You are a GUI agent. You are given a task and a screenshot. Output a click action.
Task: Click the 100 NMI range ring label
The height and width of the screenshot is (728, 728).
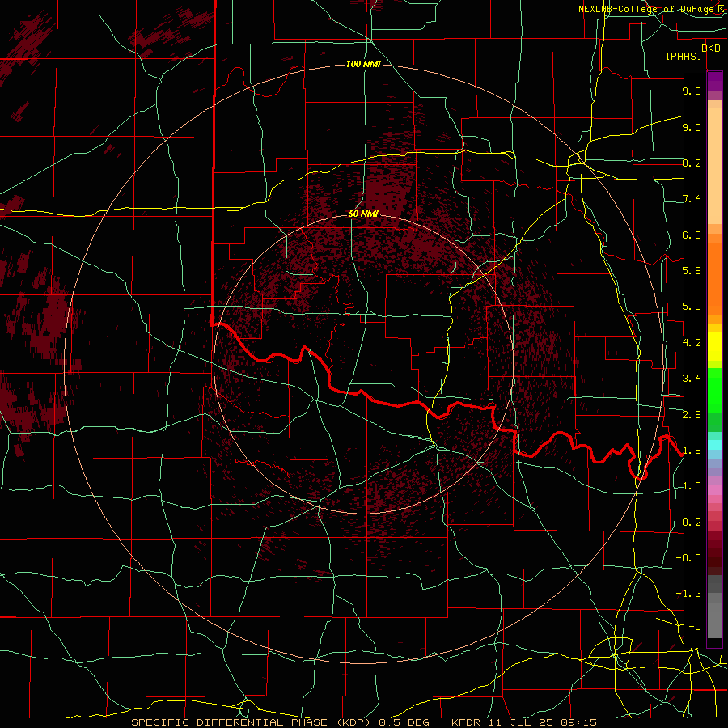363,64
